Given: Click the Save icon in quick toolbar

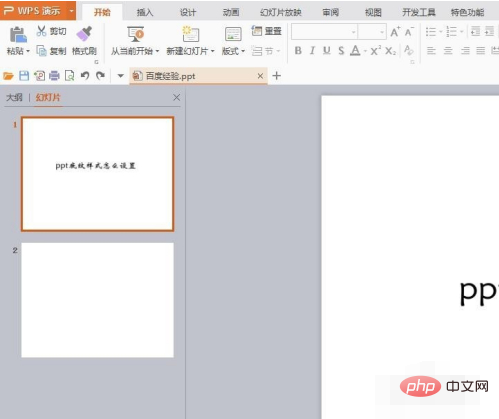Looking at the screenshot, I should tap(24, 76).
